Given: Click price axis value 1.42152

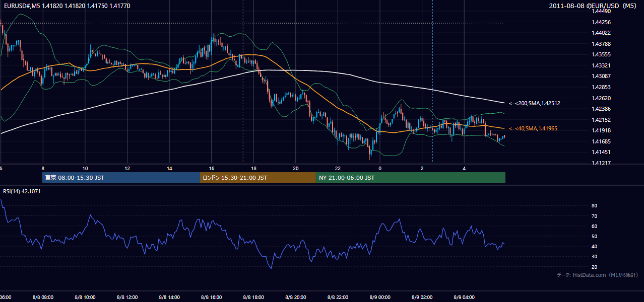Looking at the screenshot, I should pyautogui.click(x=601, y=120).
